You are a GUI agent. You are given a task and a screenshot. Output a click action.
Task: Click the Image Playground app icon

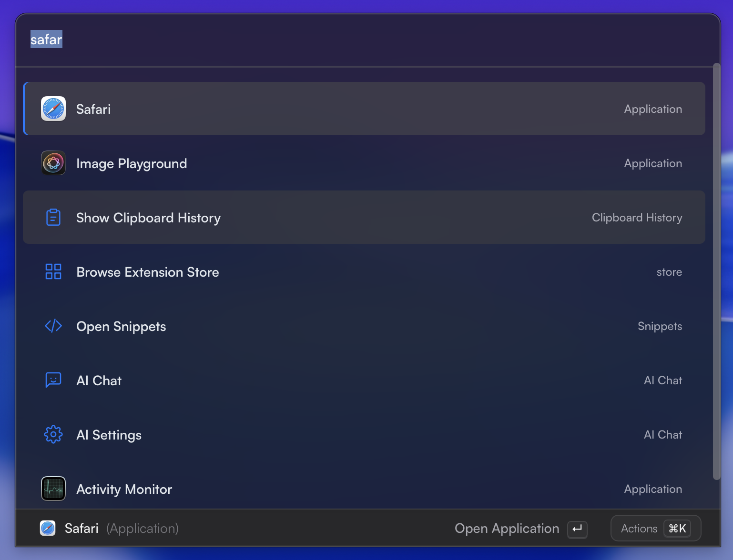tap(53, 163)
